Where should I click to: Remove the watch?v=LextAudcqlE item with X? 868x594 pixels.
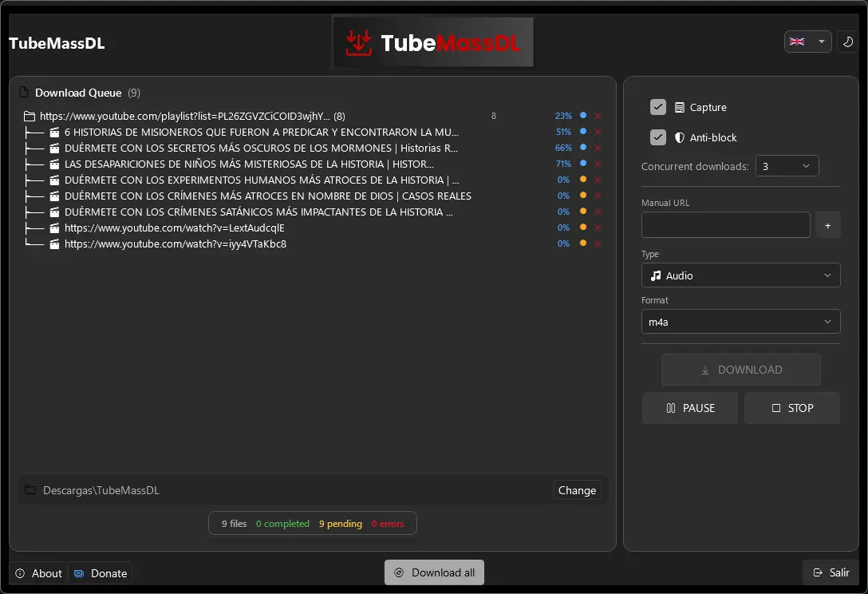(x=598, y=228)
